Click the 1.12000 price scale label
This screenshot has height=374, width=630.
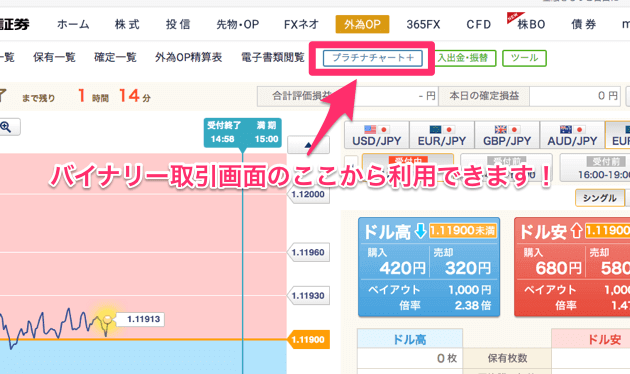308,194
